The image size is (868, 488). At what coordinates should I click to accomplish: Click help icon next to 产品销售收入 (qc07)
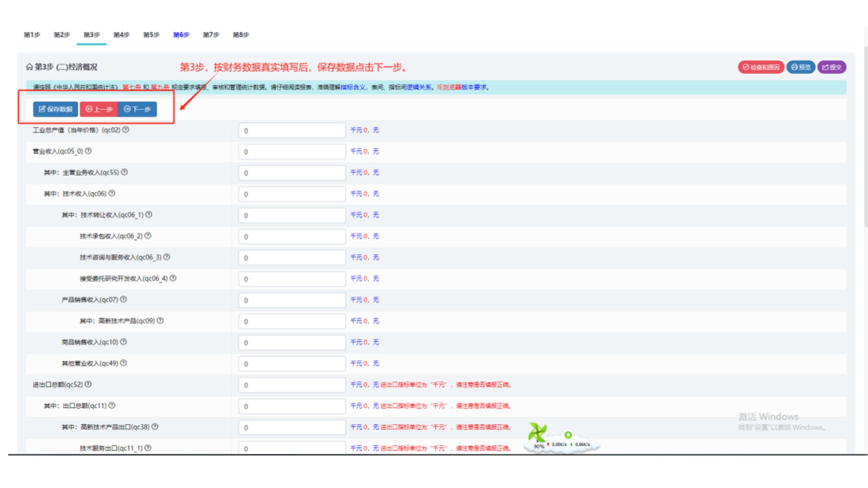[124, 299]
